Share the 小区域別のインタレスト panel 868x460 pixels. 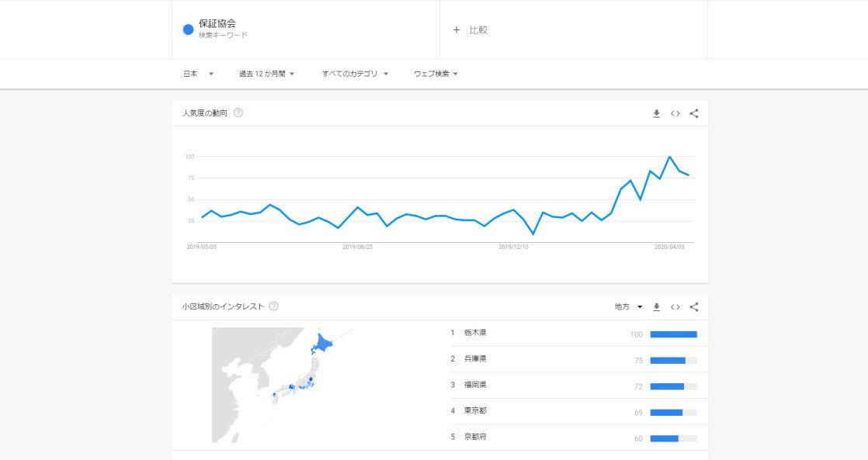(x=694, y=306)
